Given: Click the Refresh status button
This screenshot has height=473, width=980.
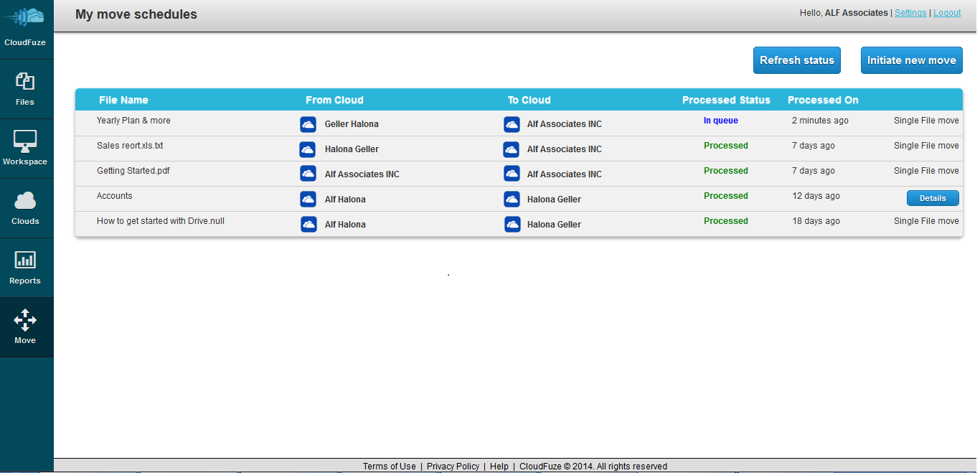Looking at the screenshot, I should click(797, 60).
